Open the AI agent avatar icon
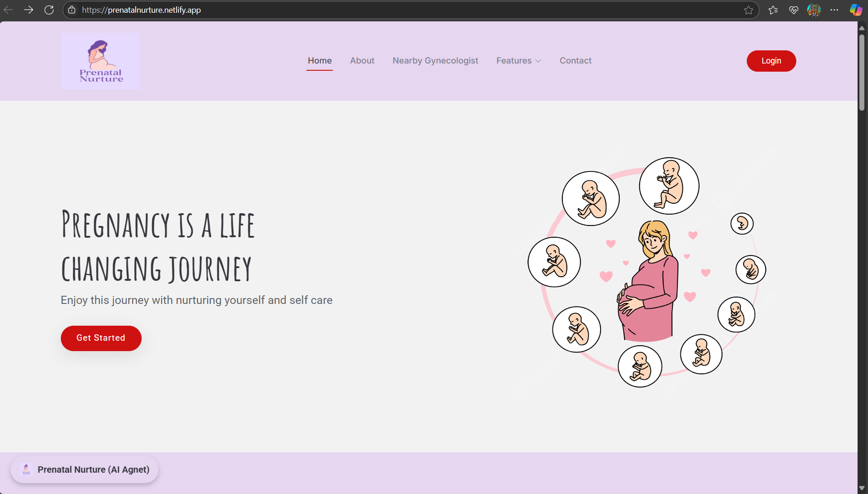The width and height of the screenshot is (868, 494). [26, 470]
